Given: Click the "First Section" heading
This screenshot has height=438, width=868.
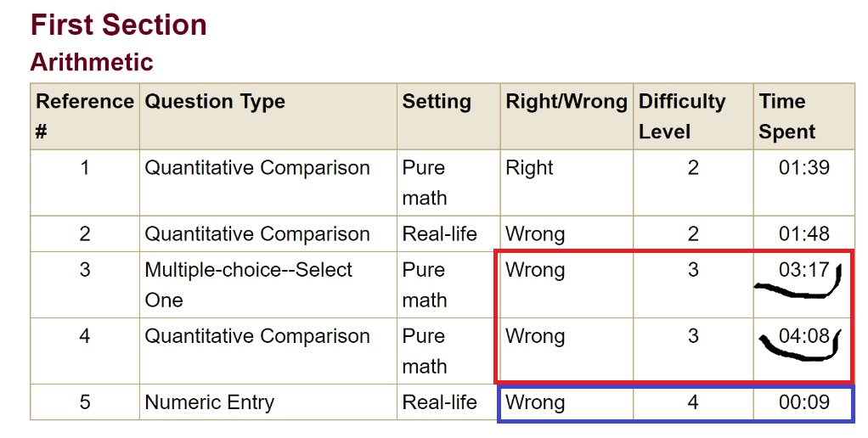Looking at the screenshot, I should [118, 25].
